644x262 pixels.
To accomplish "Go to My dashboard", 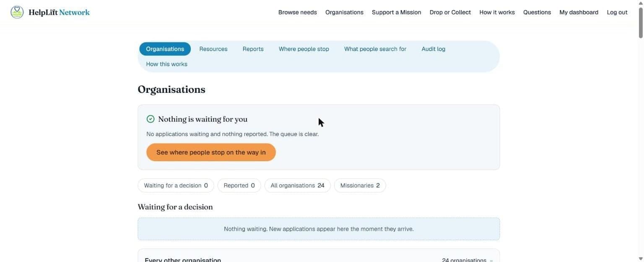I will (x=579, y=12).
